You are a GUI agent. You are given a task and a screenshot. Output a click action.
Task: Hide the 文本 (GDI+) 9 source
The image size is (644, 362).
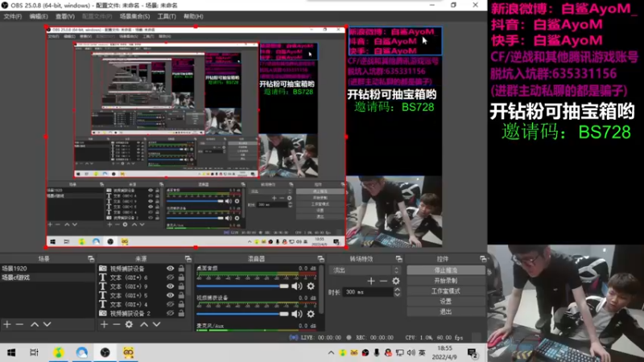click(170, 286)
